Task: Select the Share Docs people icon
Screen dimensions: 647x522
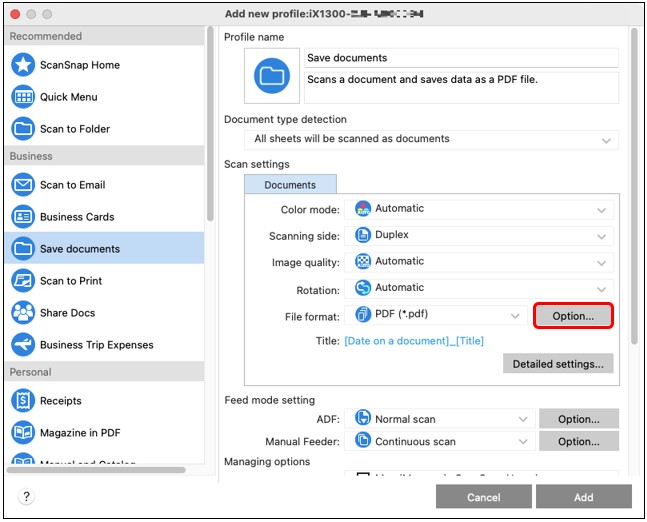Action: tap(23, 313)
